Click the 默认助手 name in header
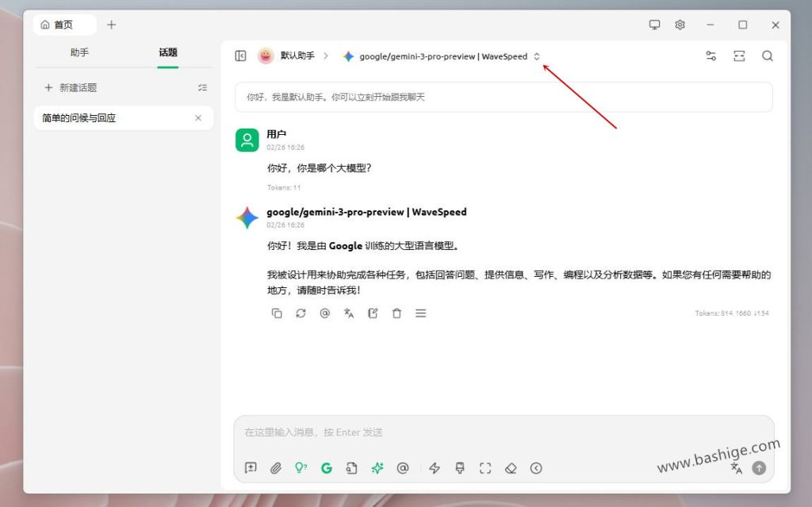 pyautogui.click(x=297, y=56)
